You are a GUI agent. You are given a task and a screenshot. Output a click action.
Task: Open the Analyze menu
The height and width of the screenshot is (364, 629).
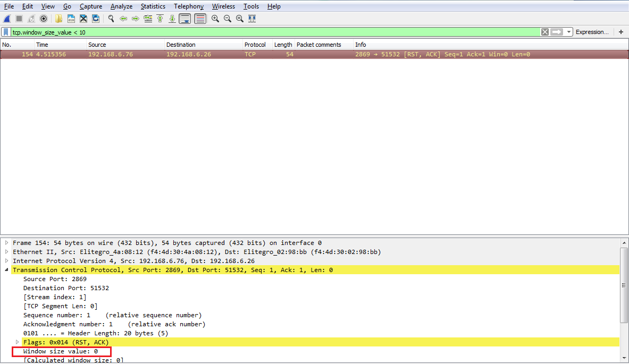tap(121, 6)
